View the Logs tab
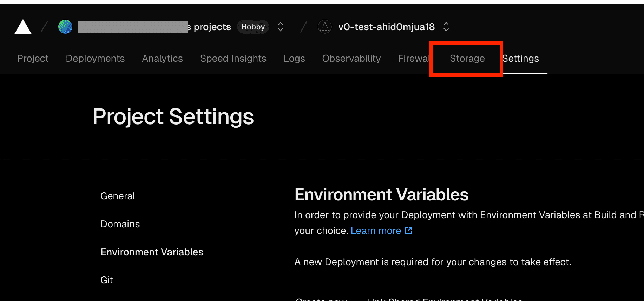The image size is (644, 301). click(x=294, y=59)
